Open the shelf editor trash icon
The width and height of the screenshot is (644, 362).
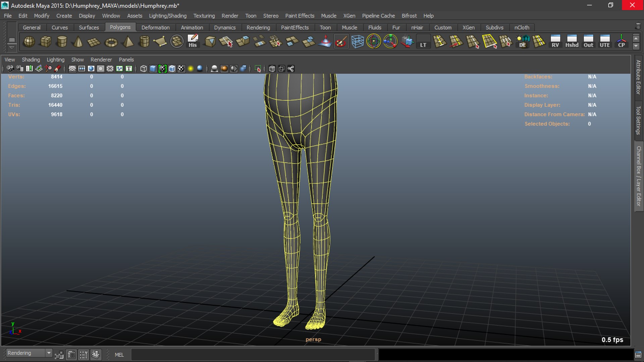coord(638,26)
